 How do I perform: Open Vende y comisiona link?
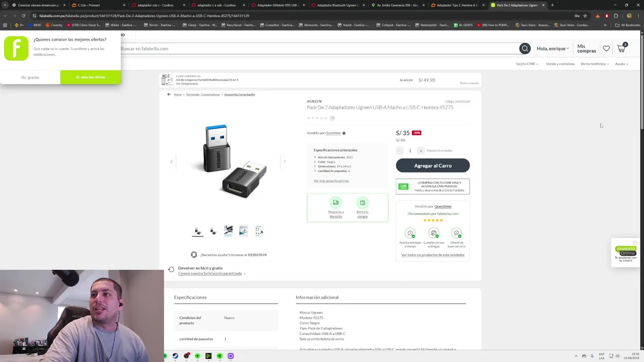[560, 64]
